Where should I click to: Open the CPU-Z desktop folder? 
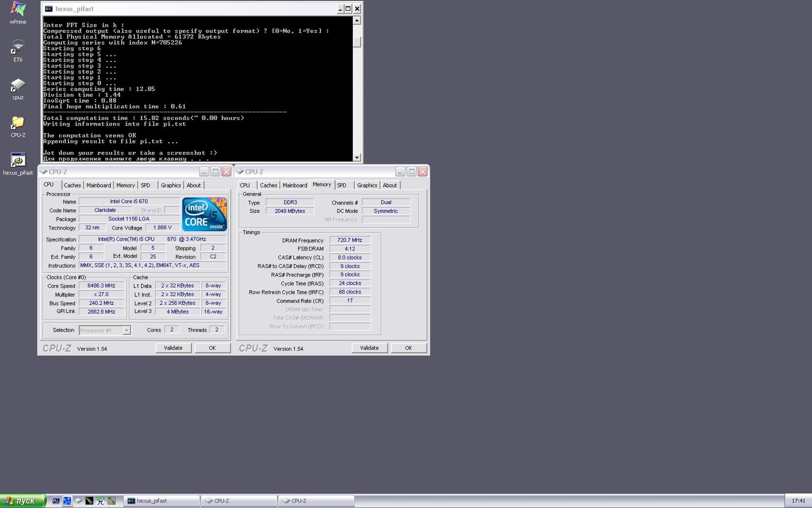click(x=18, y=126)
